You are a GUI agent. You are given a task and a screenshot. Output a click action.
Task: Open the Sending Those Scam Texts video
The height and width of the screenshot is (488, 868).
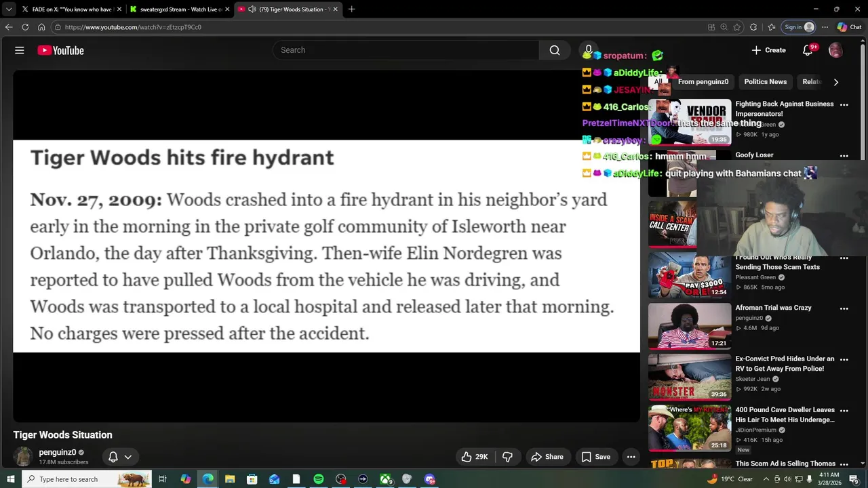tap(778, 262)
